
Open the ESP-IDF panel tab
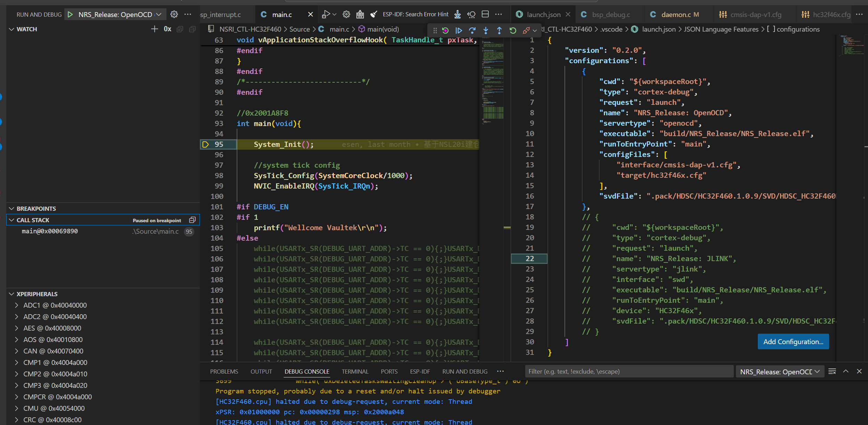[420, 372]
